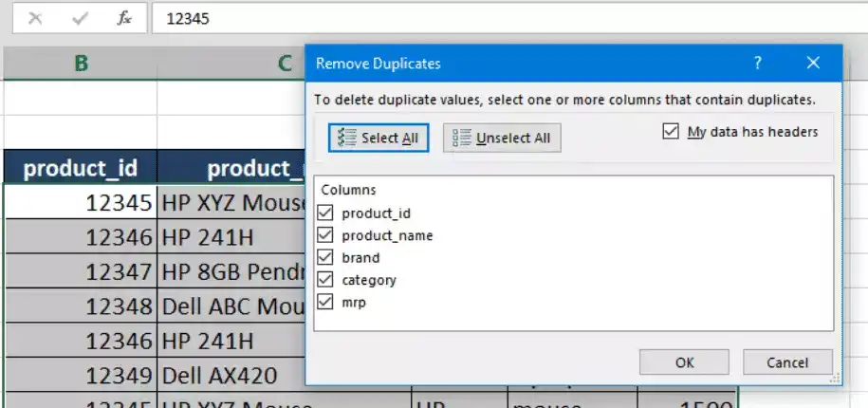
Task: Uncheck the mrp column checkbox
Action: tap(327, 303)
